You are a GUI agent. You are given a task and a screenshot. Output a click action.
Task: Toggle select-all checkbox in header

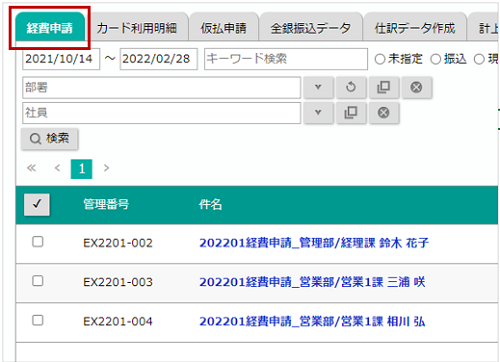37,204
